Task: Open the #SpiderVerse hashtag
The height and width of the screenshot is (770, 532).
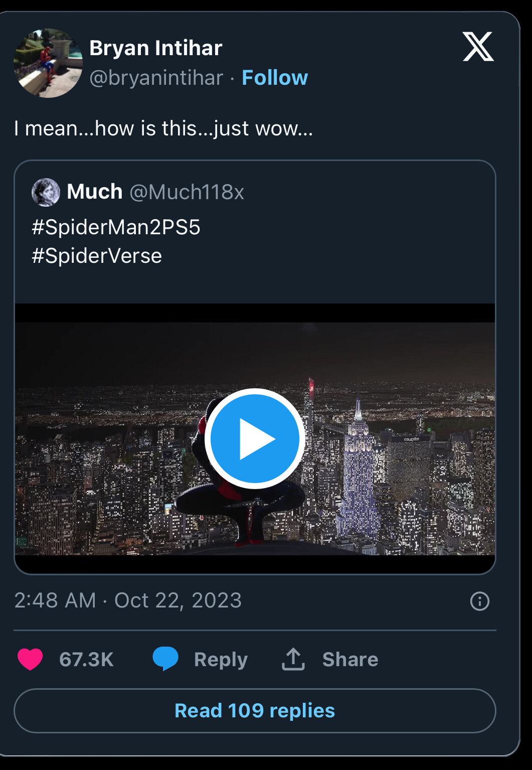Action: click(x=97, y=256)
